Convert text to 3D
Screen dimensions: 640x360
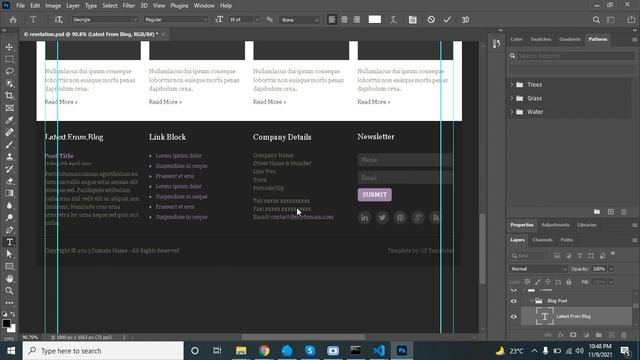(x=465, y=20)
